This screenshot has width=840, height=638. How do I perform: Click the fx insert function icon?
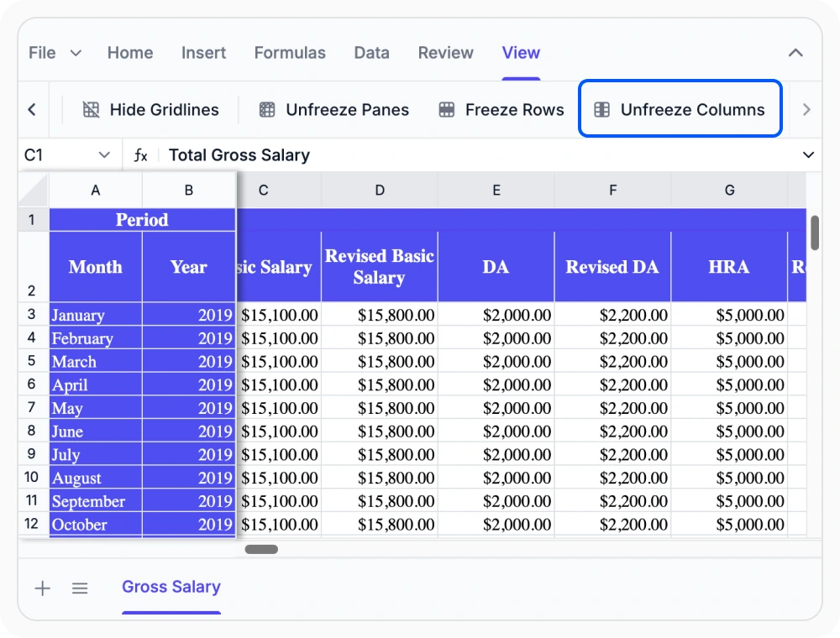click(x=140, y=155)
